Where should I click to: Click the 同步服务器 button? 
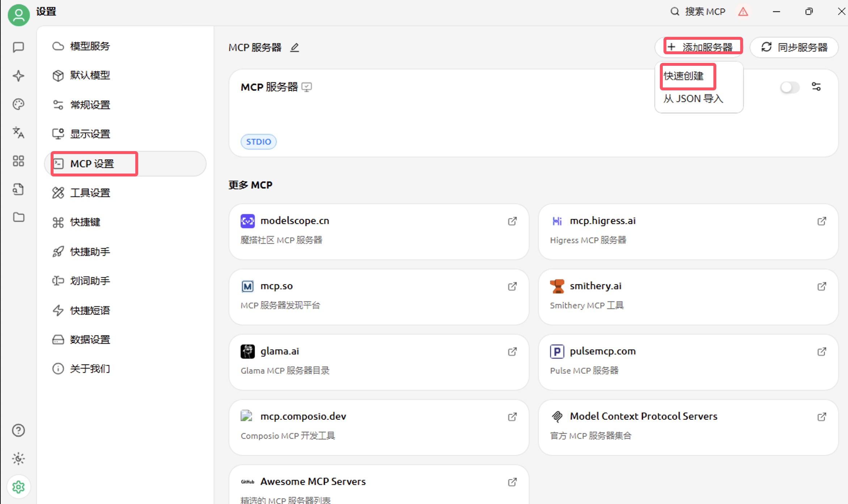click(x=794, y=47)
